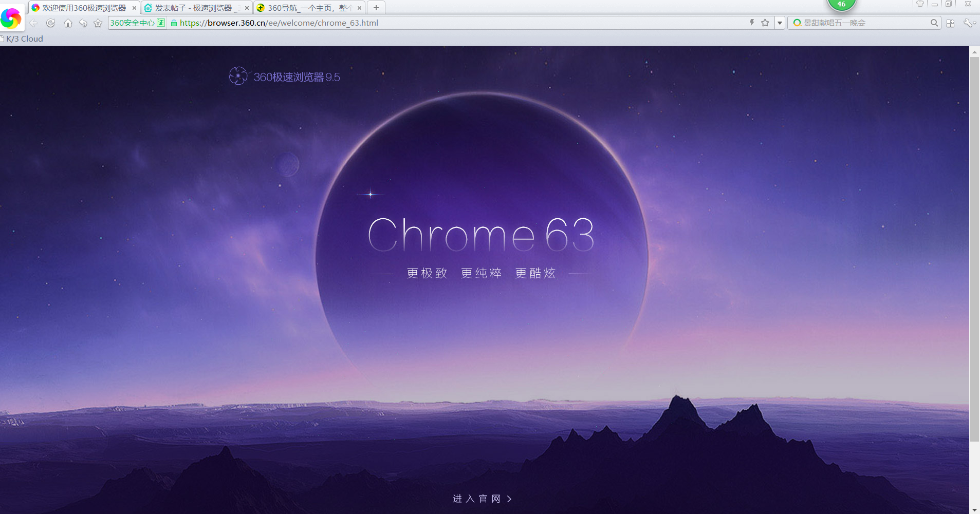Click the lightning speed mode icon
This screenshot has height=514, width=980.
pyautogui.click(x=752, y=23)
